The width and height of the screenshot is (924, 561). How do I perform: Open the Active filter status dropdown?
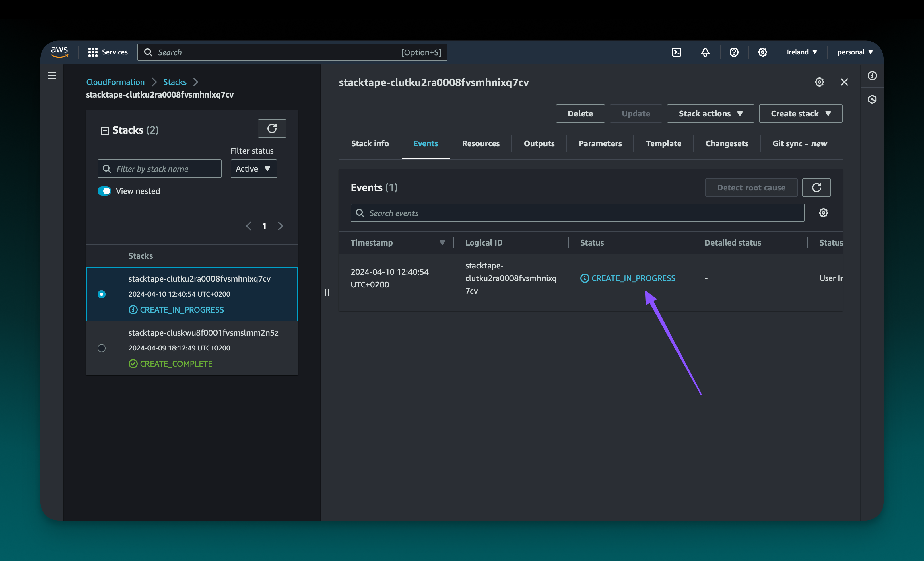(x=253, y=169)
